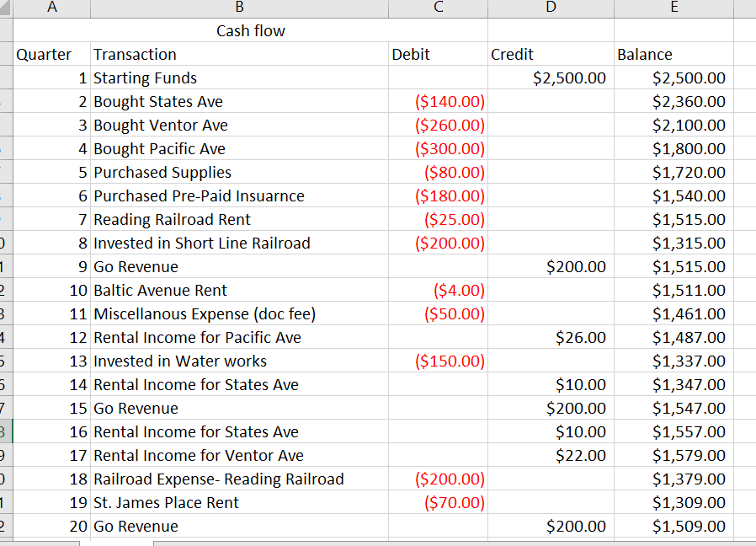756x546 pixels.
Task: Click 'Go Revenue' in quarter 20 row
Action: tap(239, 527)
